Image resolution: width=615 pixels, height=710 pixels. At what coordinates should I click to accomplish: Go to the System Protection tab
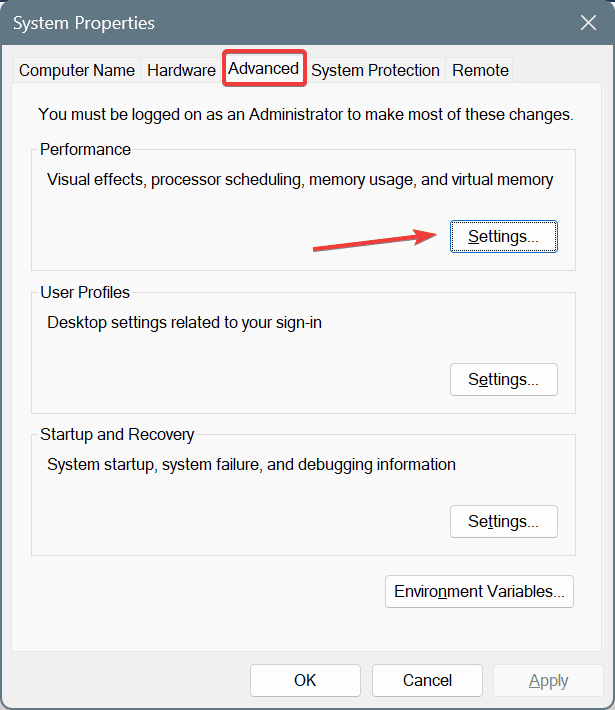point(375,70)
